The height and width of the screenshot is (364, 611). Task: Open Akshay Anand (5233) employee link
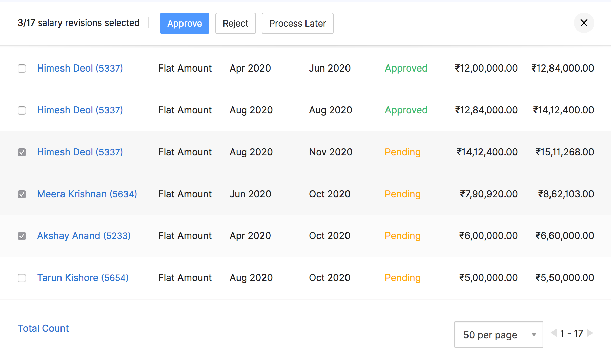click(x=84, y=236)
